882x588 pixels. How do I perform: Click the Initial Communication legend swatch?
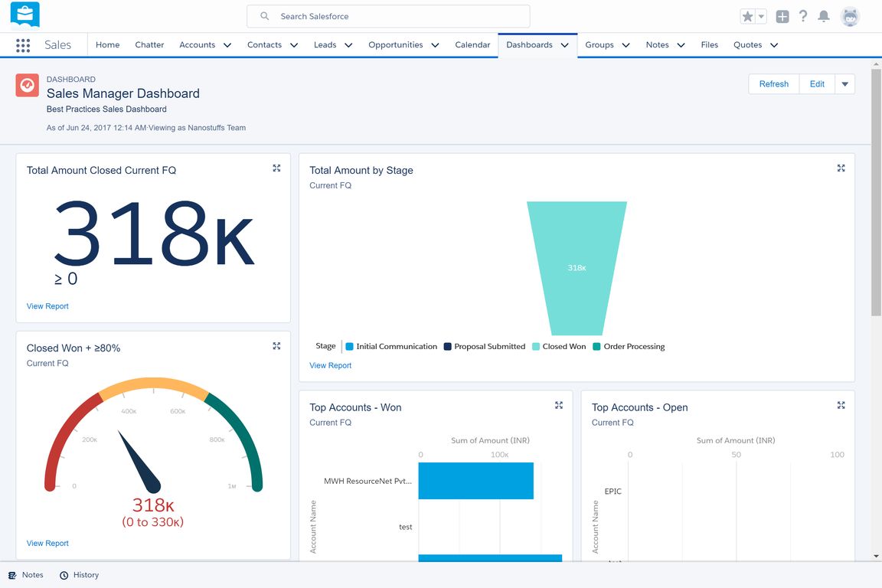click(349, 347)
